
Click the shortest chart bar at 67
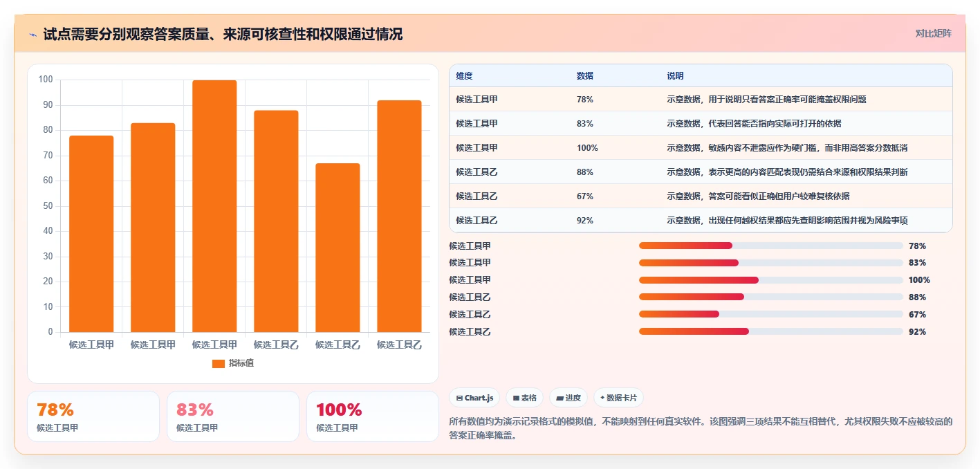pyautogui.click(x=338, y=248)
